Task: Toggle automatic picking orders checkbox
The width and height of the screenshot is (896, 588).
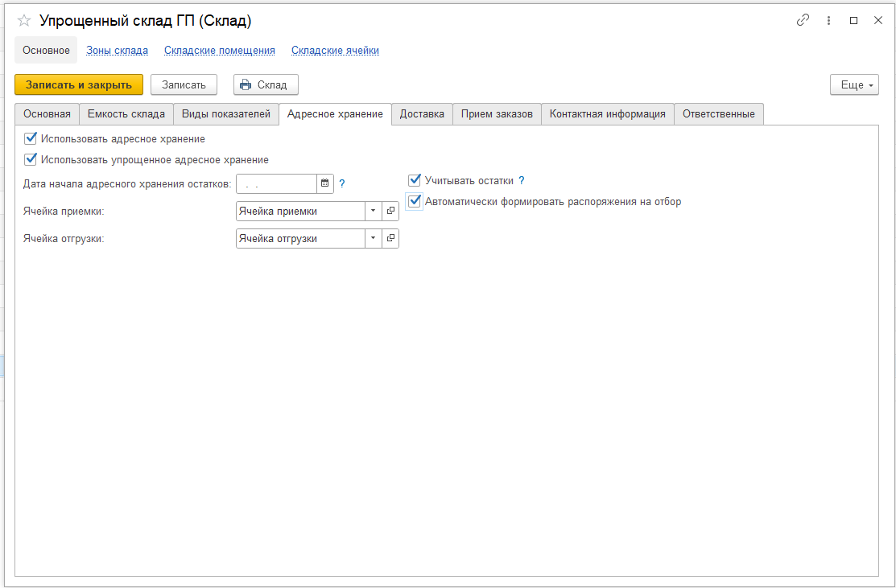Action: click(x=415, y=202)
